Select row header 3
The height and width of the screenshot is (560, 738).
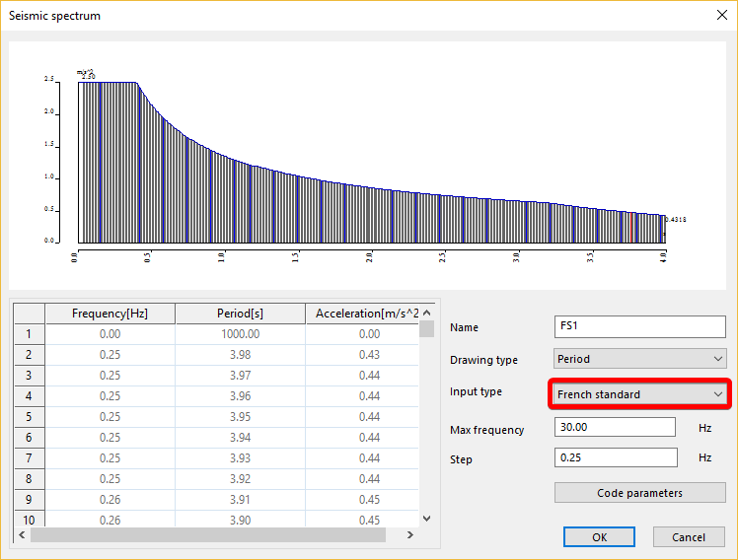point(30,376)
